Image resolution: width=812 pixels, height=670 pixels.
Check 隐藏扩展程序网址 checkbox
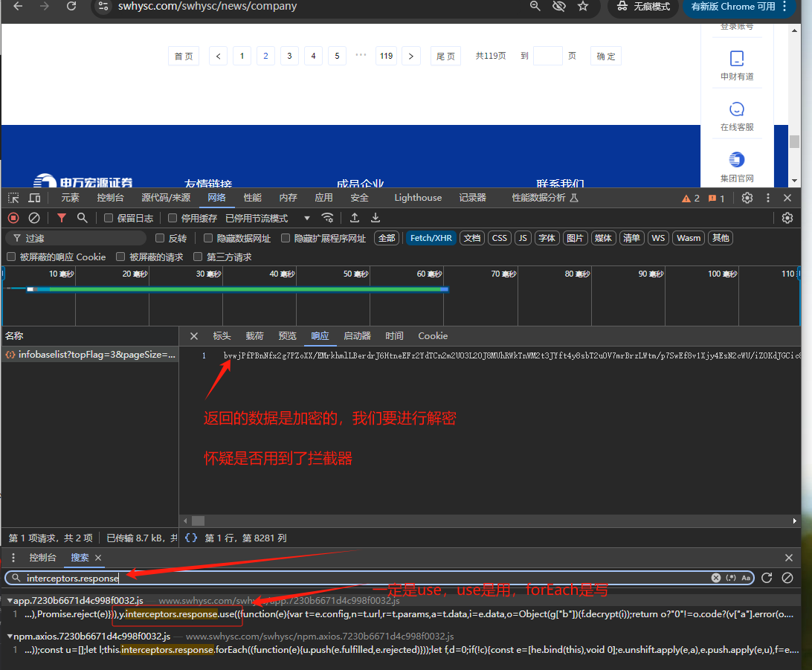coord(285,238)
